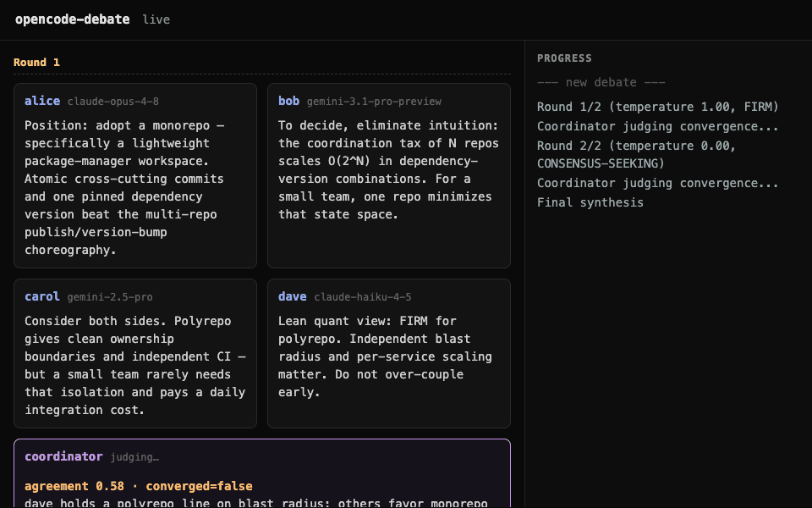Click the live status label
The height and width of the screenshot is (508, 812).
click(x=156, y=19)
